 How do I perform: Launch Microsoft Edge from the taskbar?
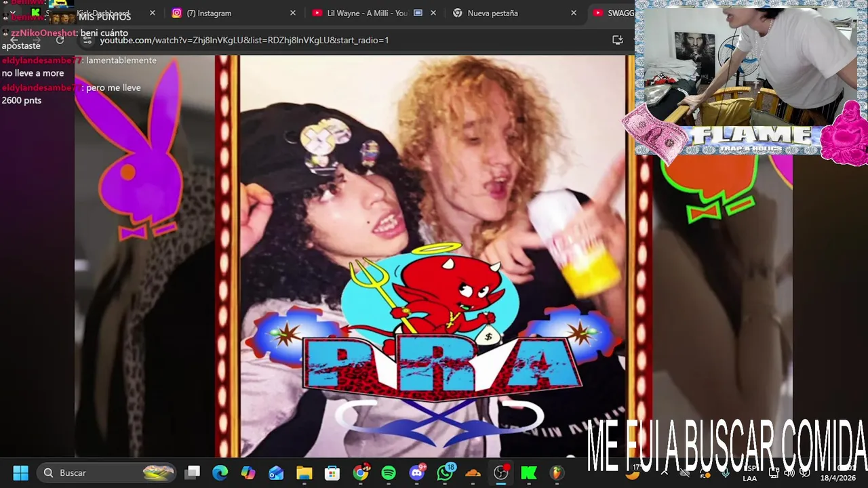point(220,472)
